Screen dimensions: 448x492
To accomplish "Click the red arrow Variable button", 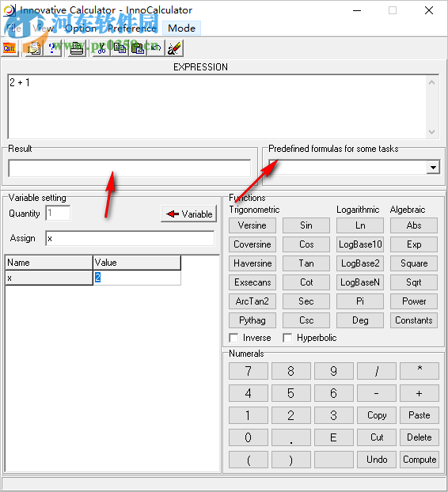I will [x=188, y=214].
